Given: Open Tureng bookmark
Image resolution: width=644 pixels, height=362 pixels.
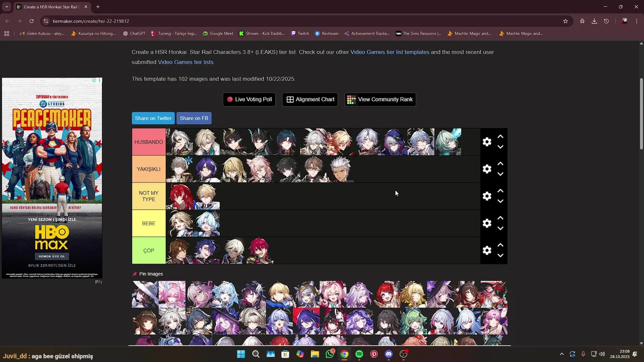Looking at the screenshot, I should (174, 34).
